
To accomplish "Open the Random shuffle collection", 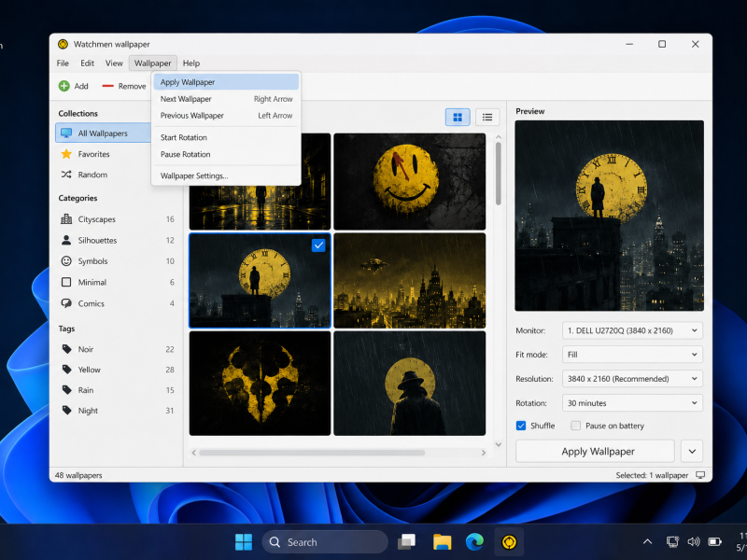I will 66,175.
